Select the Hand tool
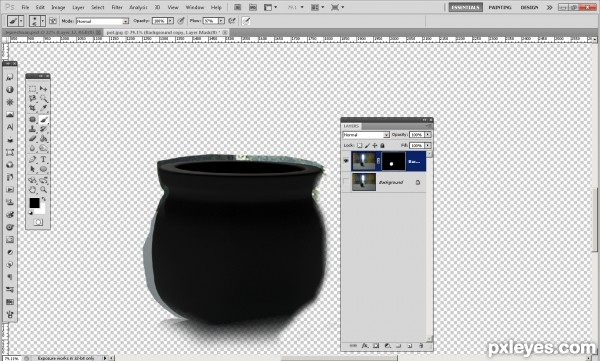 [x=33, y=189]
